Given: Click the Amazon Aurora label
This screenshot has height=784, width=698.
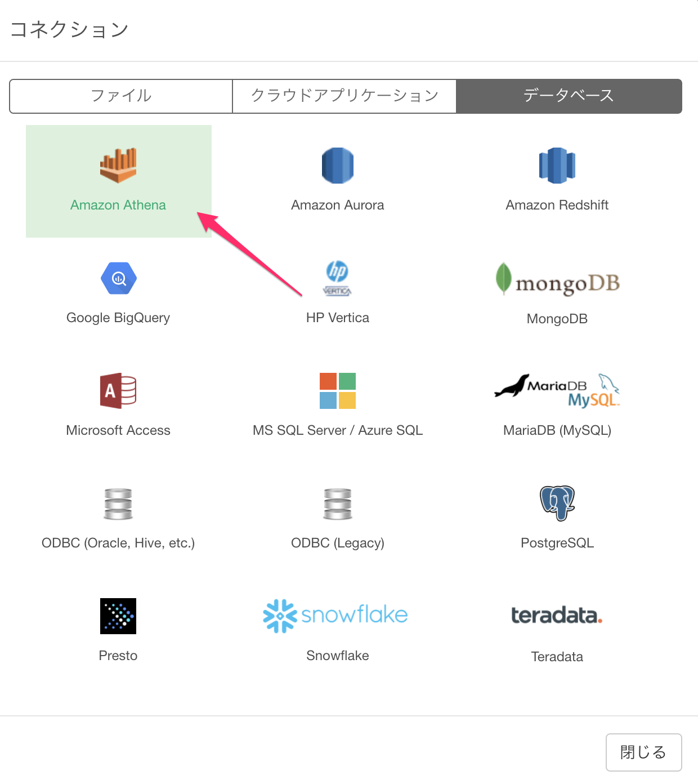Looking at the screenshot, I should [338, 205].
